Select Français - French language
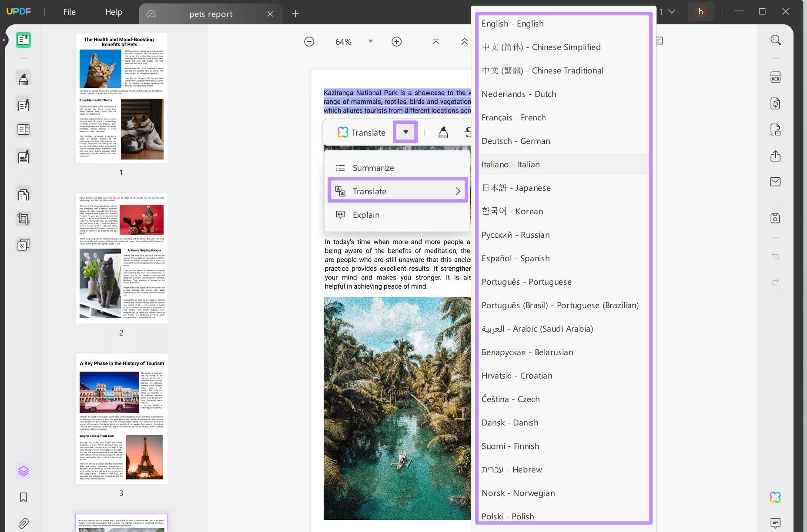 564,117
